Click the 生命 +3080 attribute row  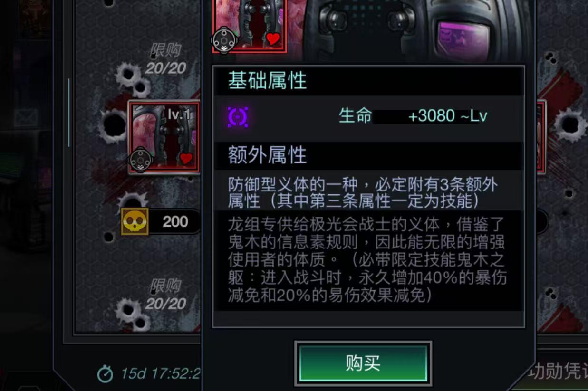pos(369,116)
